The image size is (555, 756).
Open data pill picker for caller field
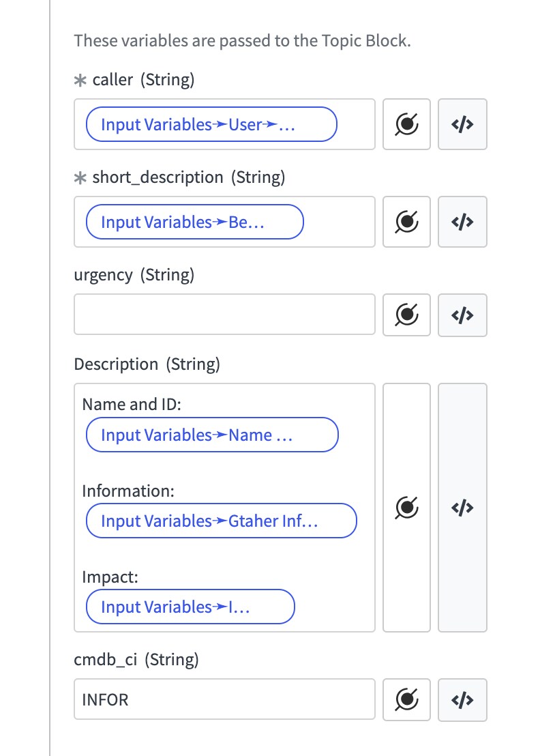406,124
